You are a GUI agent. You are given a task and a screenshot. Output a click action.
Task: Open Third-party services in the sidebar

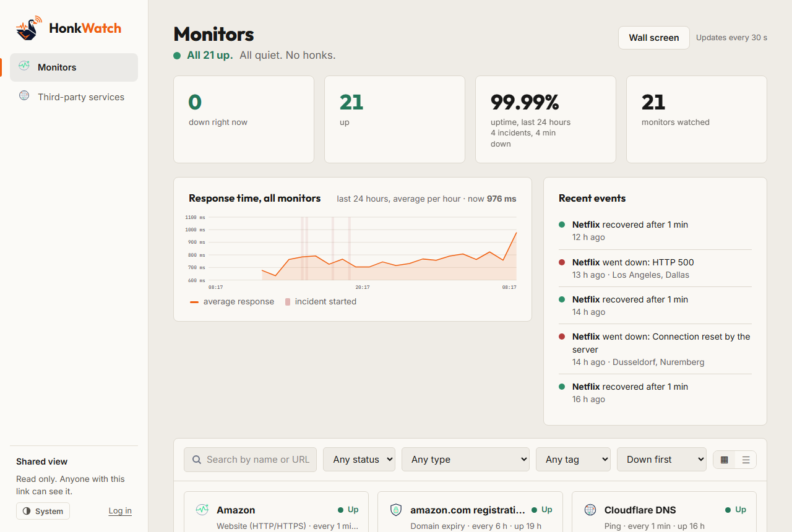tap(74, 97)
